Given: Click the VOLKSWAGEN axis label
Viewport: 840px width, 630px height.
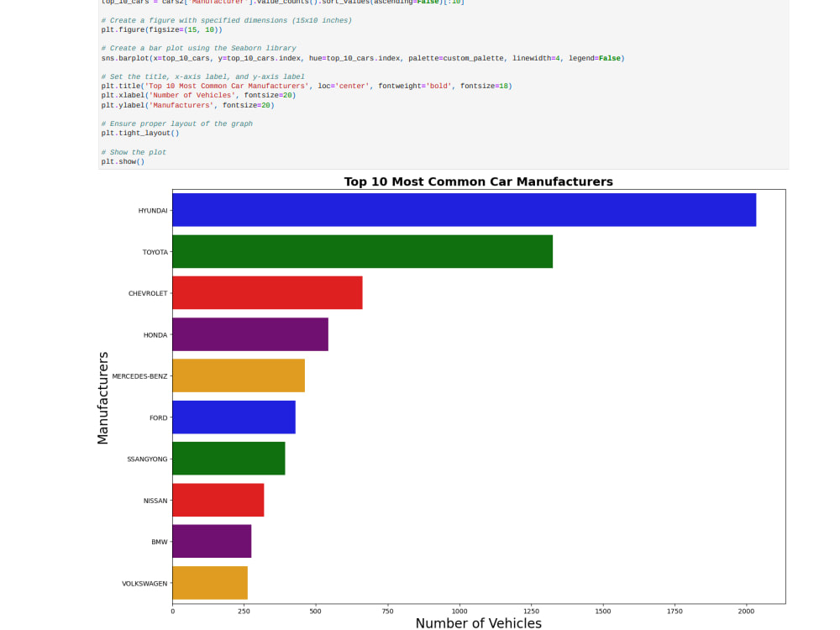Looking at the screenshot, I should 144,584.
